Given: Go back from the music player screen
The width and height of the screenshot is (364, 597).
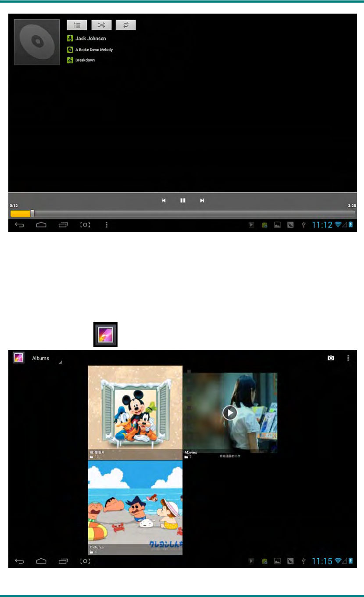Looking at the screenshot, I should coord(20,225).
